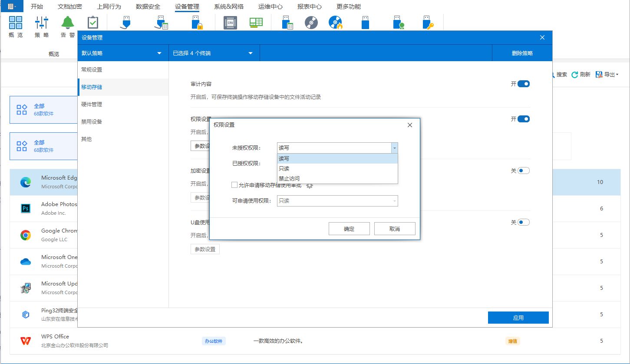The image size is (630, 364).
Task: Click the Microsoft OneDrive cloud icon
Action: point(26,262)
